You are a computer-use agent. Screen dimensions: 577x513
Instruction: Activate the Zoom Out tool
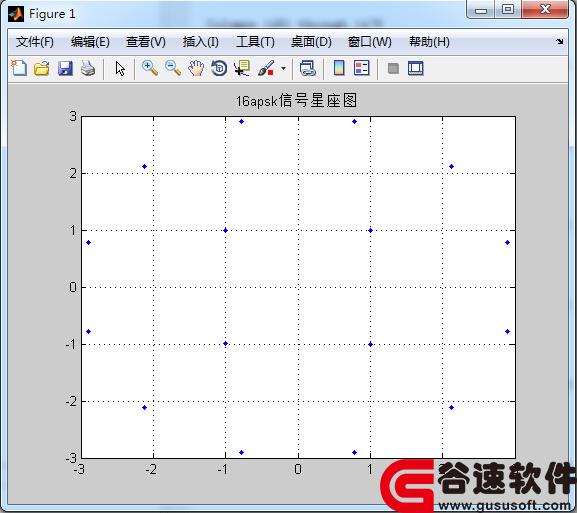coord(173,68)
